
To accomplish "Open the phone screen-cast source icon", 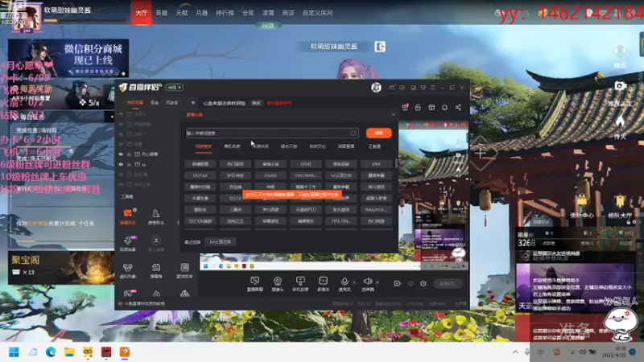I will coord(300,281).
